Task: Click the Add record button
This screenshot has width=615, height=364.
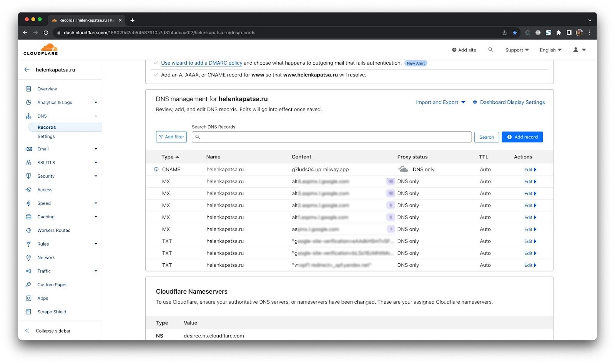Action: [522, 137]
